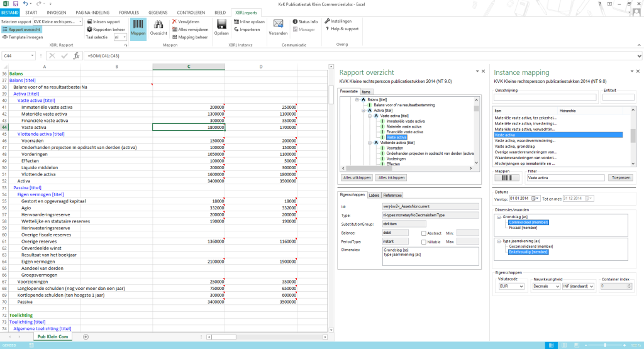The width and height of the screenshot is (644, 349).
Task: Switch to the FORMULES ribbon tab
Action: 129,13
